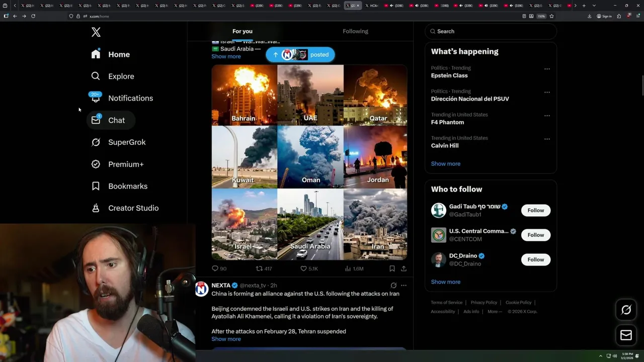Reload the browser page
The width and height of the screenshot is (644, 362).
click(33, 16)
